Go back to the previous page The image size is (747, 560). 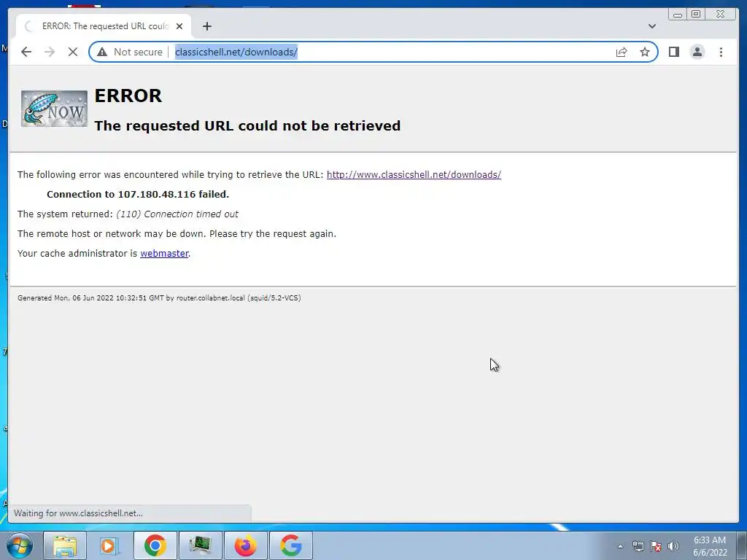(x=26, y=52)
